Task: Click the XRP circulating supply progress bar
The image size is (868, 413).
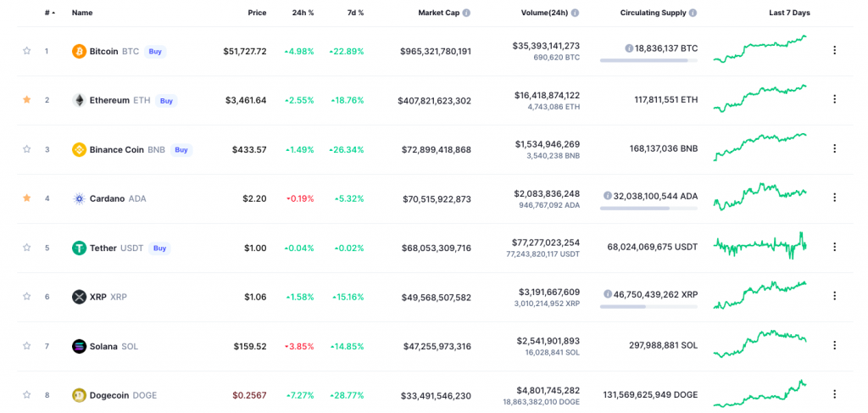Action: 648,306
